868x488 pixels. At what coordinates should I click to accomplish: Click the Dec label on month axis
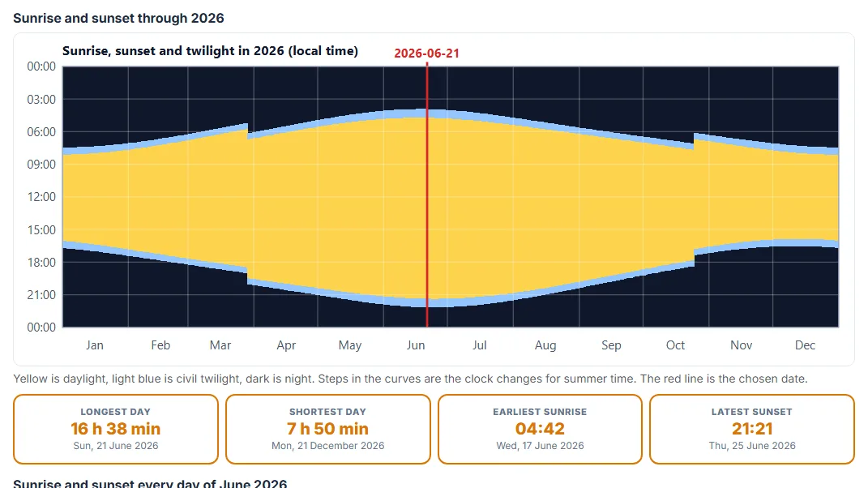[805, 345]
